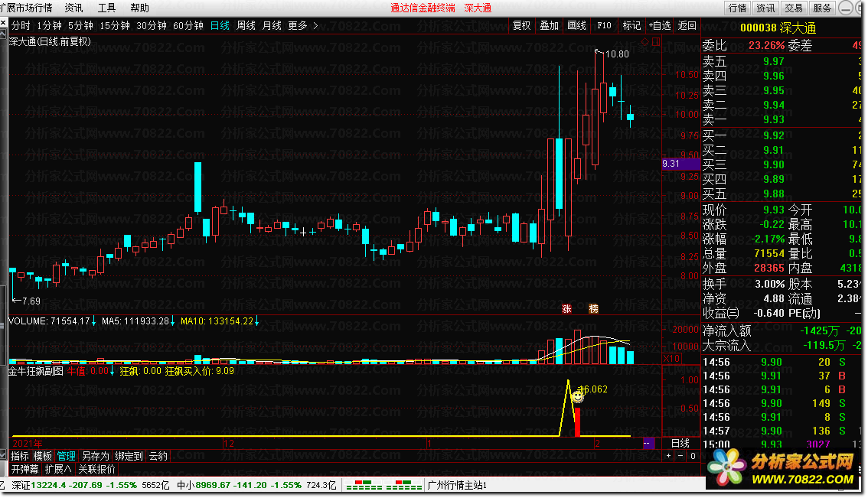
Task: Click the 绑定到 bind-to button
Action: coord(129,456)
